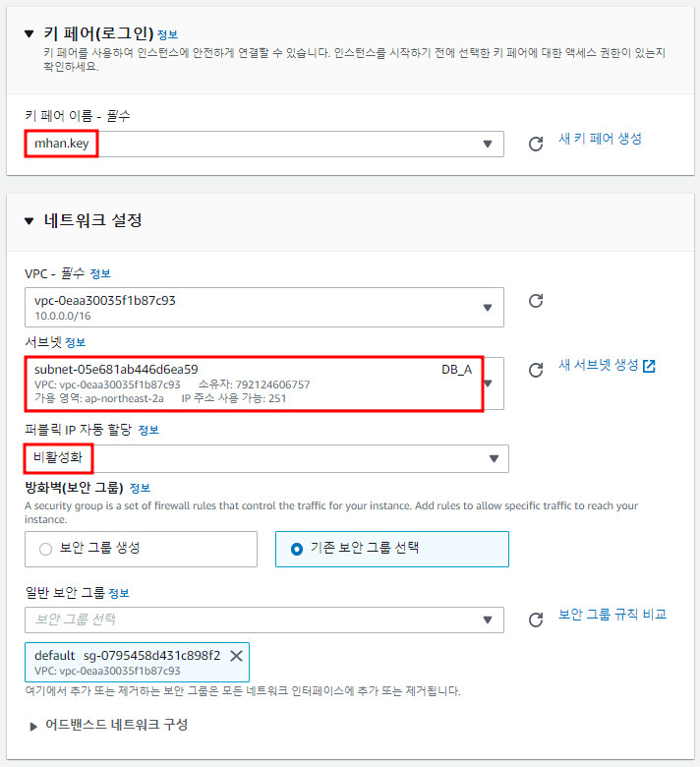
Task: Click the 보안 그룹 규칙 비교 link
Action: [612, 615]
